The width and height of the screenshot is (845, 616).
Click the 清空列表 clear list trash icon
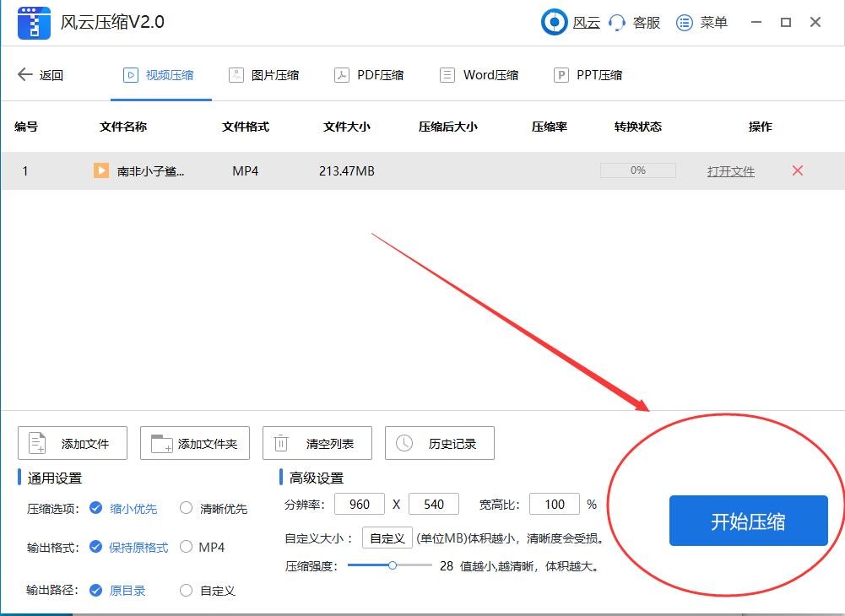282,442
